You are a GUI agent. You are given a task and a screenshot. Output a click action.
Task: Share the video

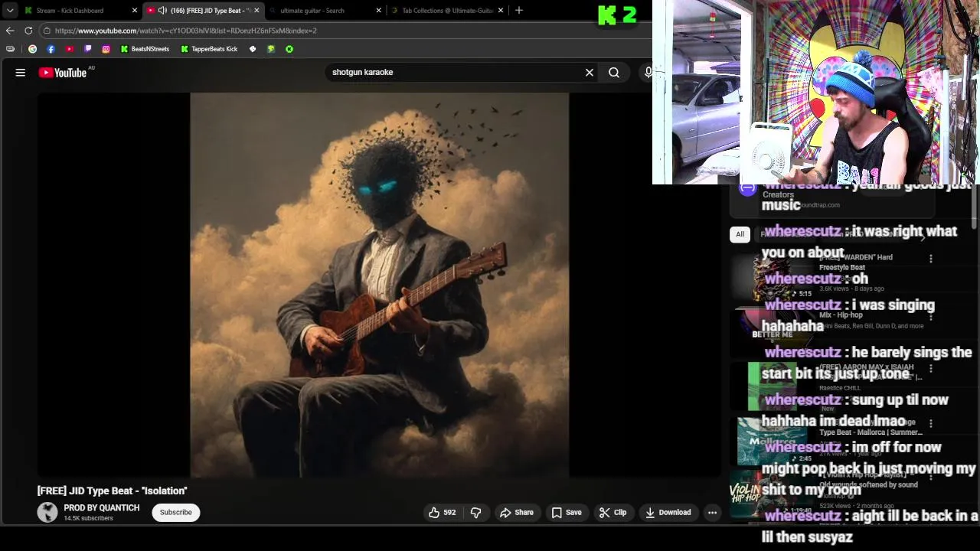(517, 513)
